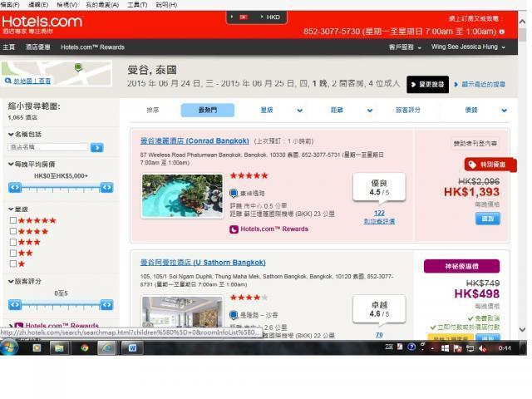Open Internet Explorer taskbar button
Screen dimensions: 532x399
(x=107, y=347)
